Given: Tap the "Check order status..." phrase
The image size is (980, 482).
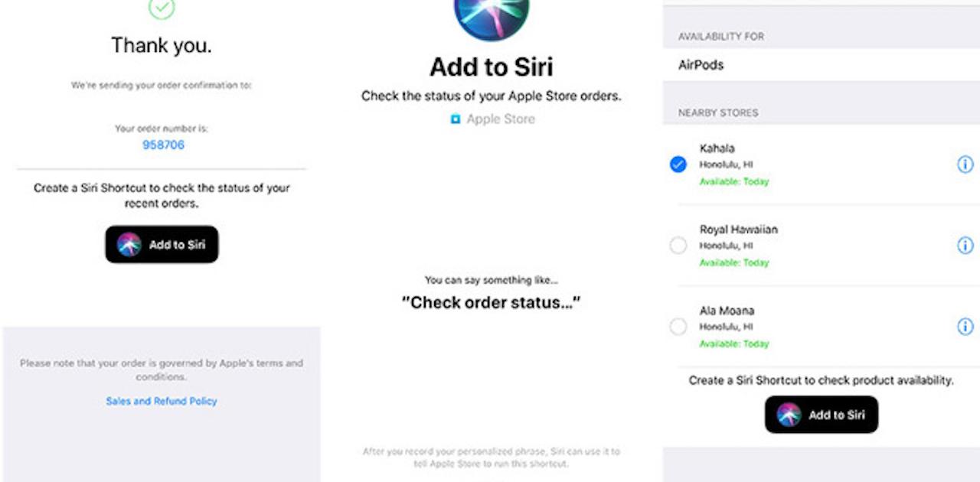Looking at the screenshot, I should pyautogui.click(x=492, y=303).
